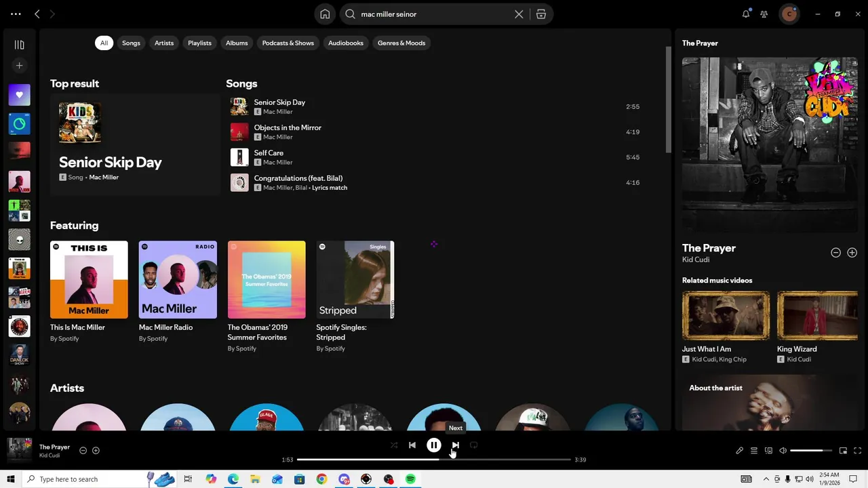Open Spotify Singles: Stripped card
Screen dimensions: 868x488
[x=355, y=296]
